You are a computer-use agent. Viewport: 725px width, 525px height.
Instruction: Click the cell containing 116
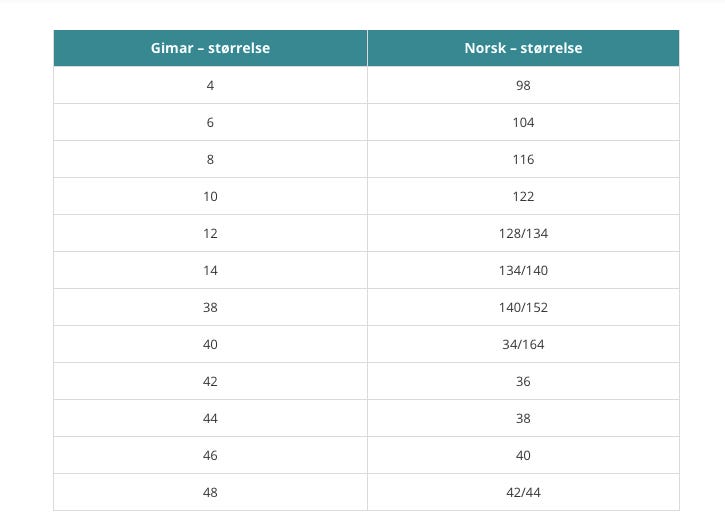point(523,159)
